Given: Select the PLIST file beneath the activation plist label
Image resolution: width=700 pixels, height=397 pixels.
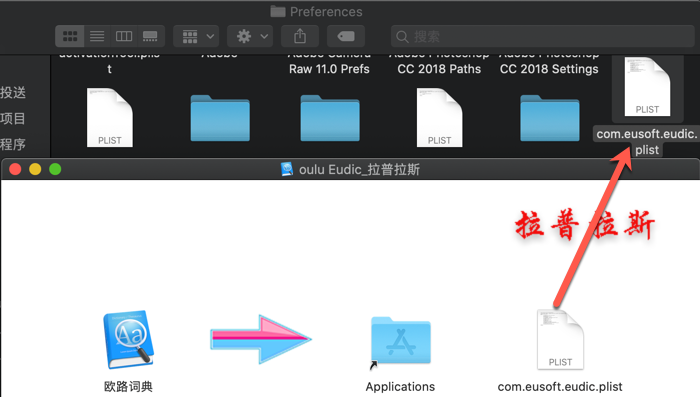Looking at the screenshot, I should [109, 117].
